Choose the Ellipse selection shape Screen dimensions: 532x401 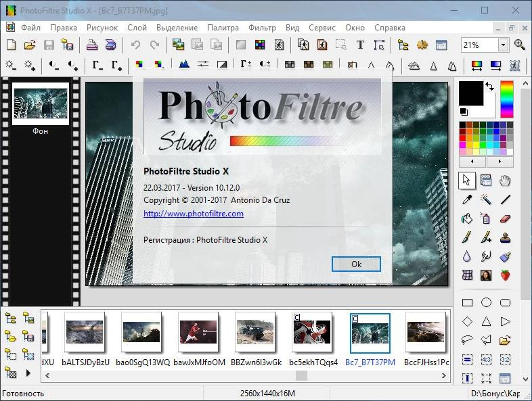486,302
